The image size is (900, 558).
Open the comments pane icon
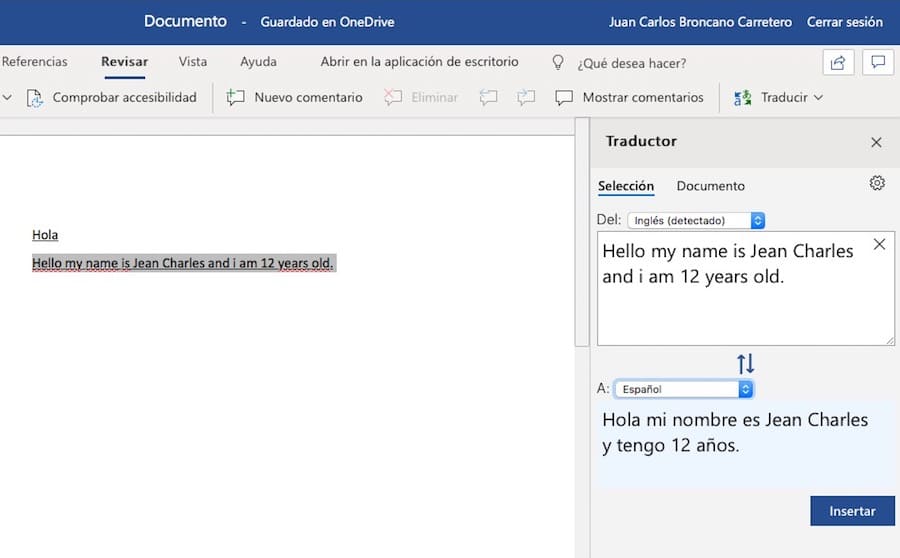pos(877,62)
